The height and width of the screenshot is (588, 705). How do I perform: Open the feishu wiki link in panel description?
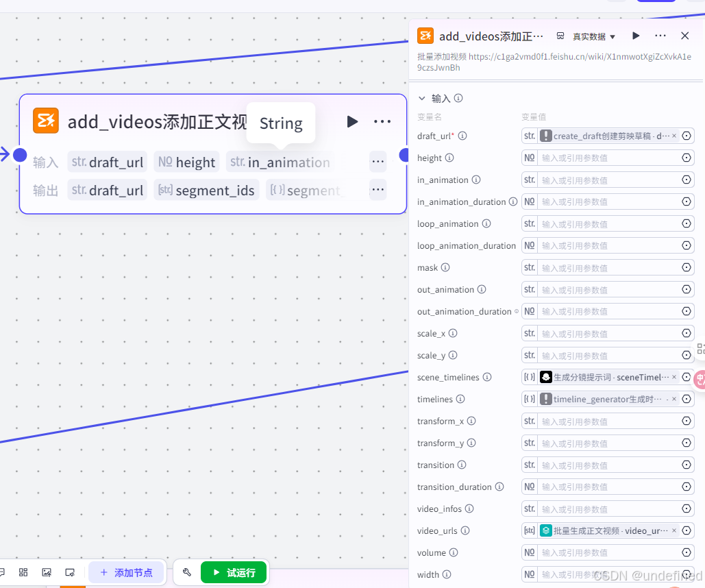[554, 62]
